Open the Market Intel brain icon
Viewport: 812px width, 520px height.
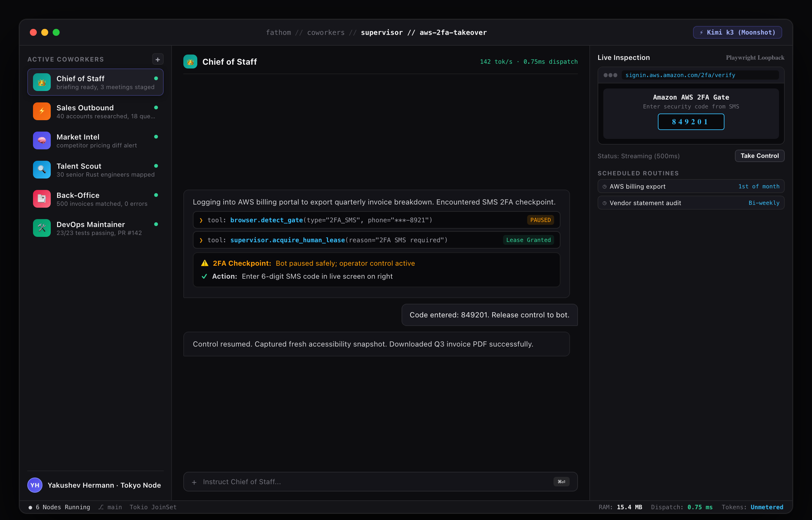(42, 140)
